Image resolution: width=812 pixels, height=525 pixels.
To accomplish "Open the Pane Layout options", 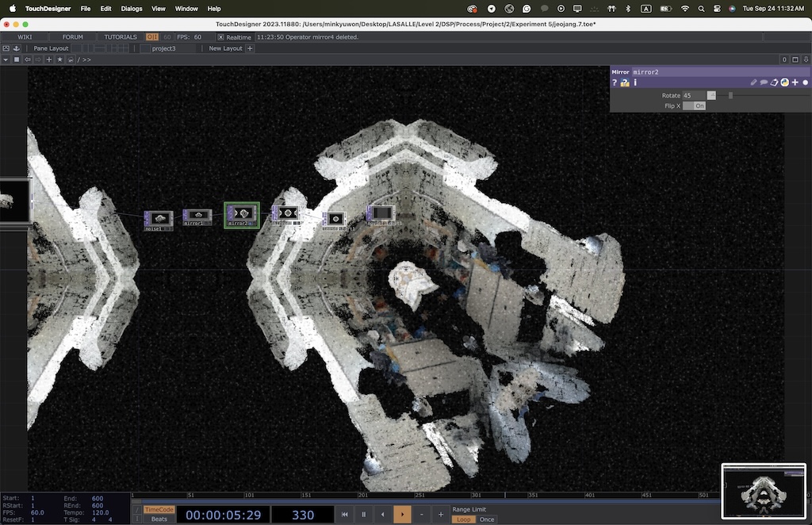I will 51,48.
